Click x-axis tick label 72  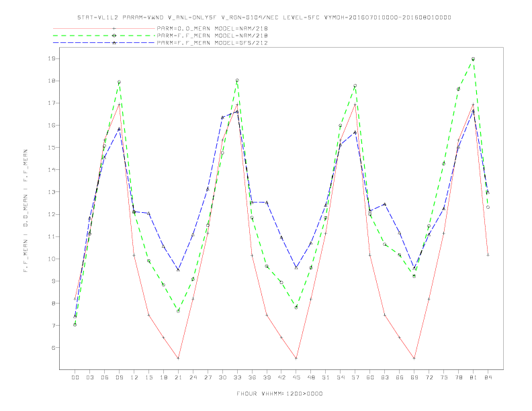[429, 377]
